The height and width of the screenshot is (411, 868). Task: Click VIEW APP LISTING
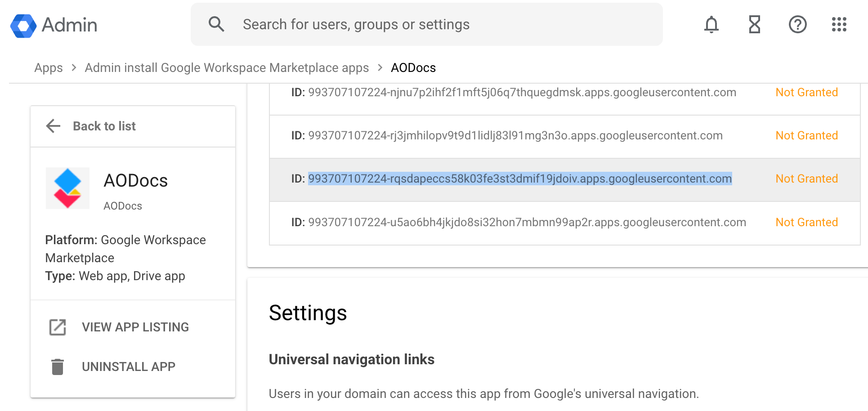pos(135,327)
